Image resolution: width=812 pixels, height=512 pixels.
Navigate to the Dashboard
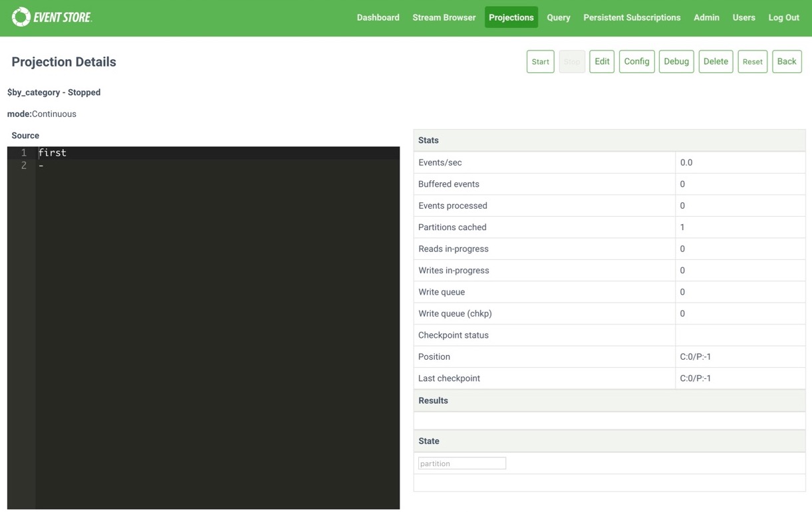coord(378,17)
